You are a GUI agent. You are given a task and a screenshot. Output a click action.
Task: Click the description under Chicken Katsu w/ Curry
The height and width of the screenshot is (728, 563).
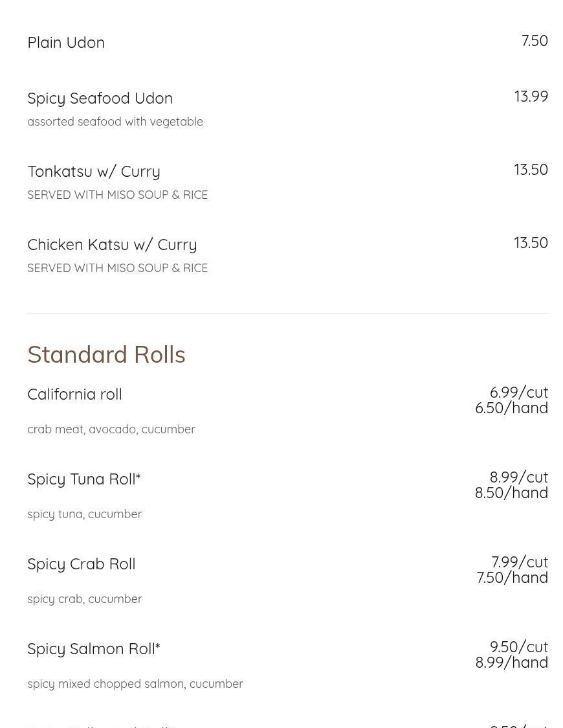coord(117,268)
